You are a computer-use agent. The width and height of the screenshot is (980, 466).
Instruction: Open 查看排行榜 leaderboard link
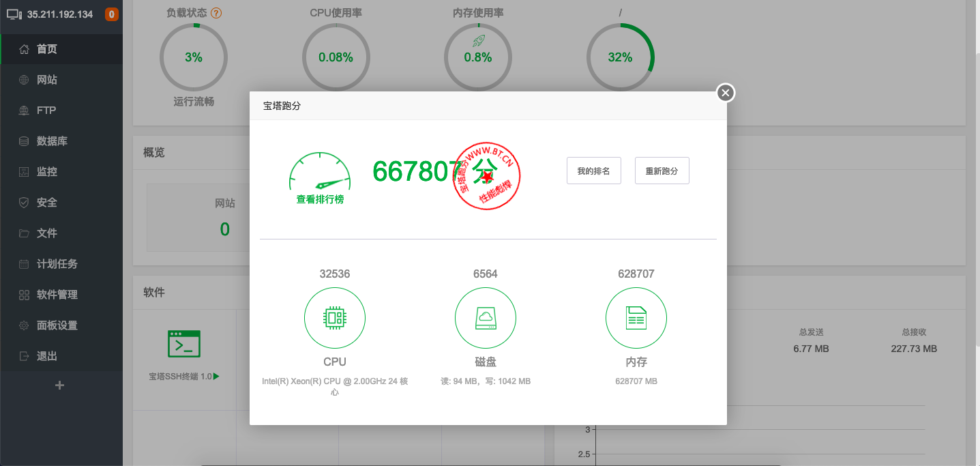[320, 199]
